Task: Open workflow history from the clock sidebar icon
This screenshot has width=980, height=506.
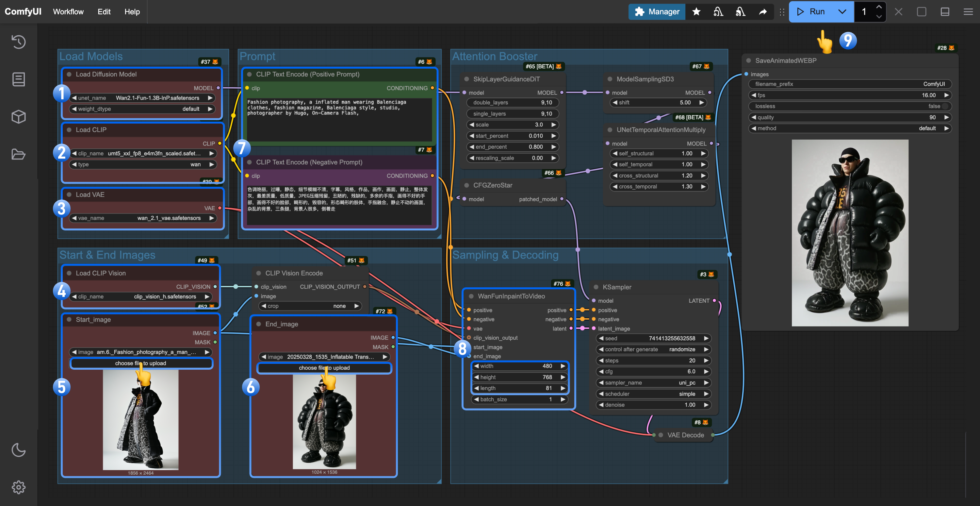Action: pyautogui.click(x=18, y=42)
